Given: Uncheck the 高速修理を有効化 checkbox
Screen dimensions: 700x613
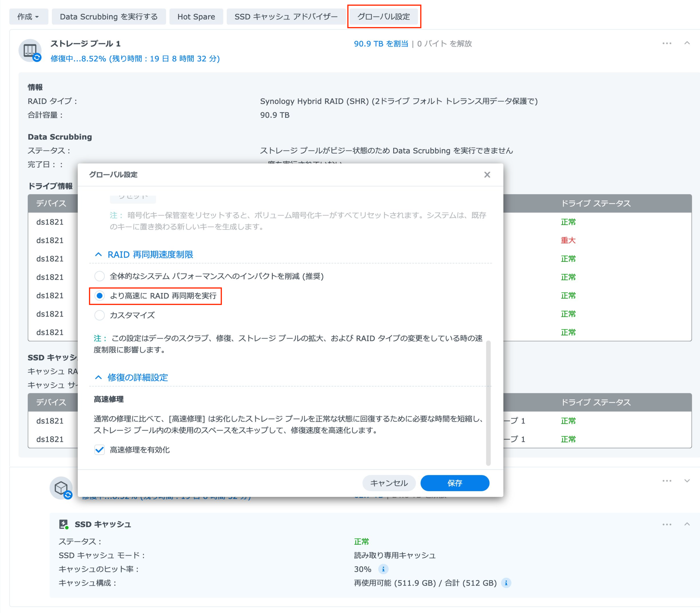Looking at the screenshot, I should pyautogui.click(x=100, y=449).
